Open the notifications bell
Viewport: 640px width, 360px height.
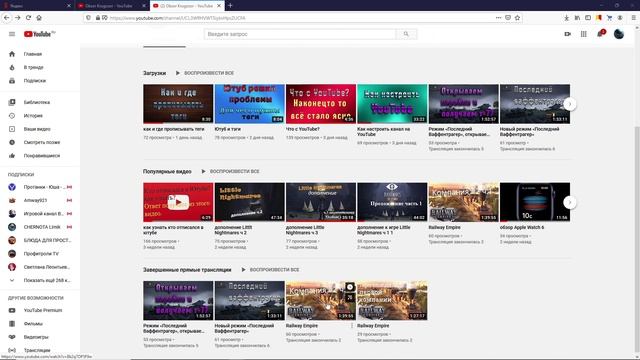tap(600, 34)
